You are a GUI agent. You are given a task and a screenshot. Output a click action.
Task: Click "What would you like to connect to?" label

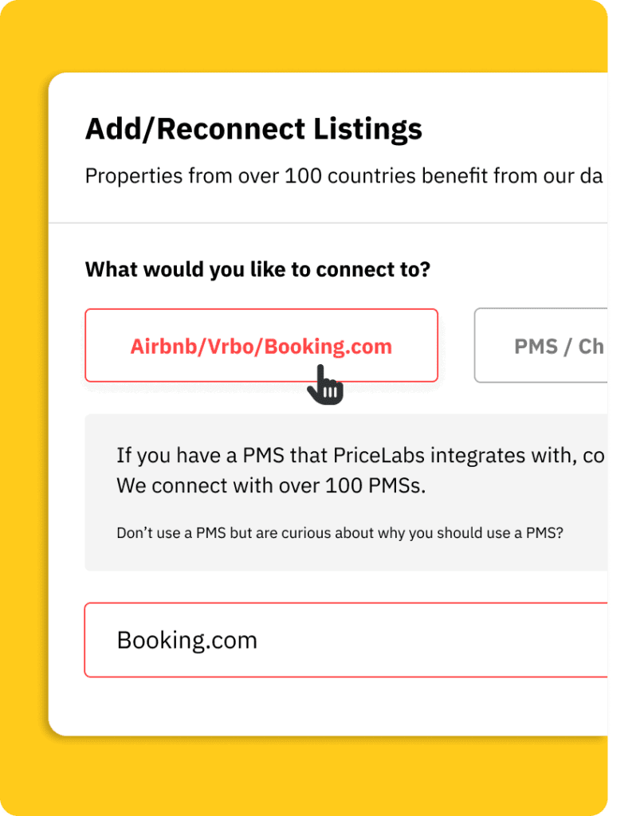(x=257, y=269)
